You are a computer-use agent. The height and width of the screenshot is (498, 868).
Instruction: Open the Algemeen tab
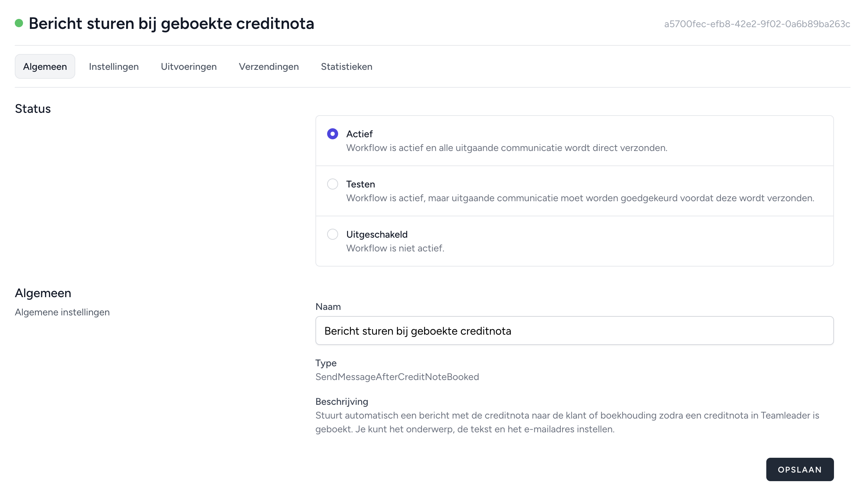click(45, 66)
